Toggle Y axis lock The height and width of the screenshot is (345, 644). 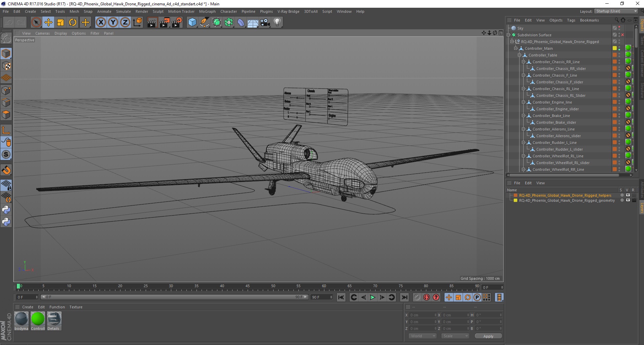[x=113, y=23]
